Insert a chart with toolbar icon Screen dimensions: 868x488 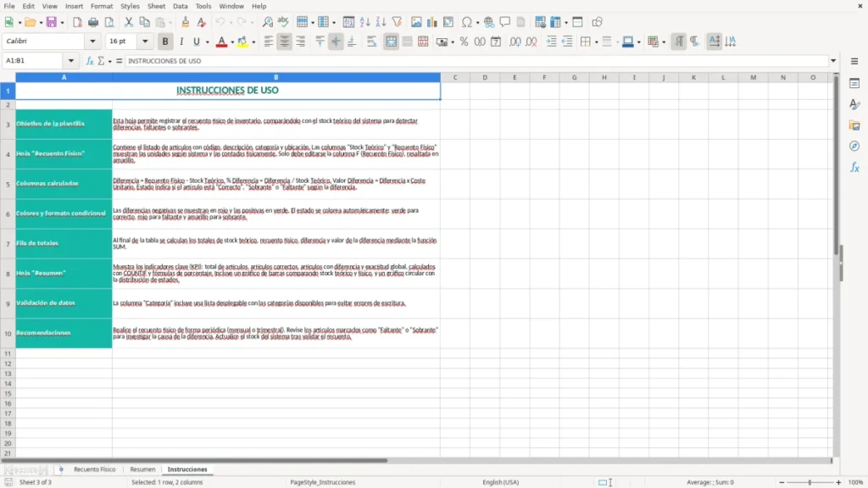click(x=431, y=22)
